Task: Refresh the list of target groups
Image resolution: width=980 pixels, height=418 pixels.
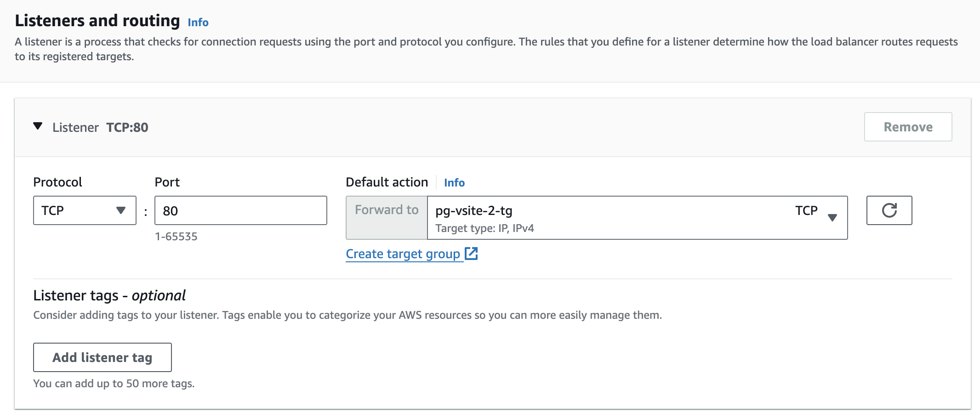Action: 889,210
